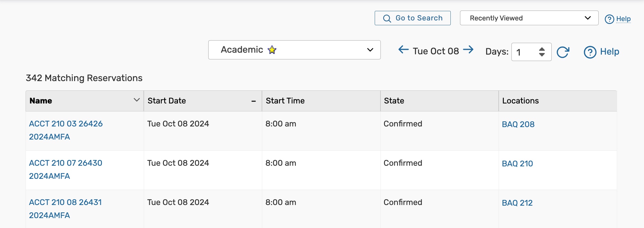Screen dimensions: 644x228
Task: Open reservation ACCT 210 03 26426
Action: 66,124
